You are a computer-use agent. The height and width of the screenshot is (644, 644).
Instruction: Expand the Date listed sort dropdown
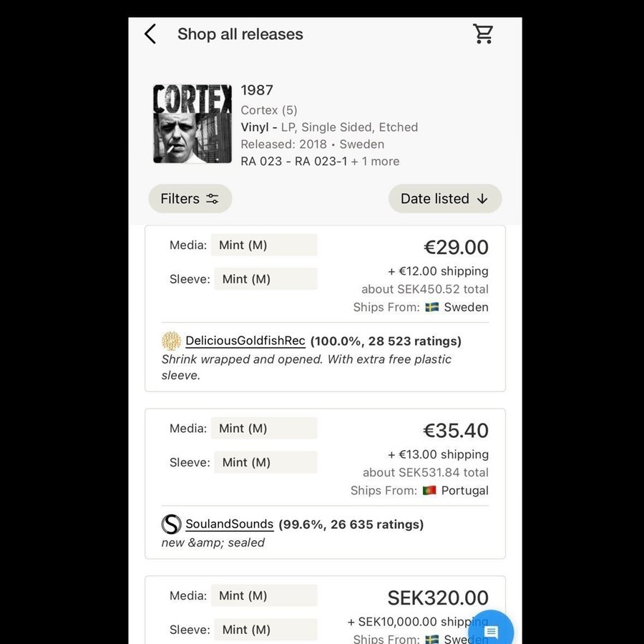[x=445, y=199]
